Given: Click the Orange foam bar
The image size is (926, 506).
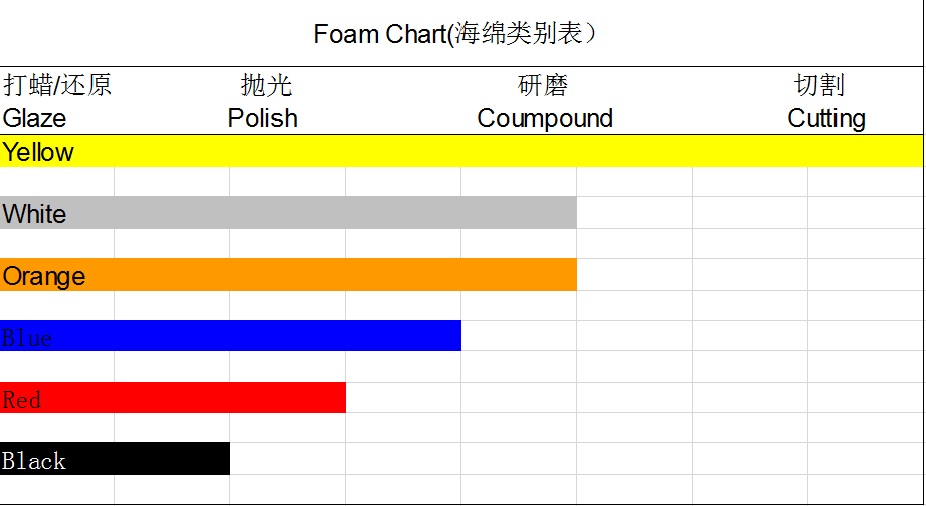Looking at the screenshot, I should [288, 275].
